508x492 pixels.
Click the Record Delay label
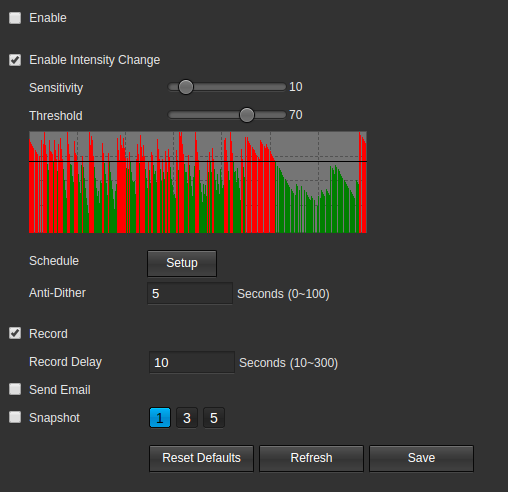click(66, 362)
